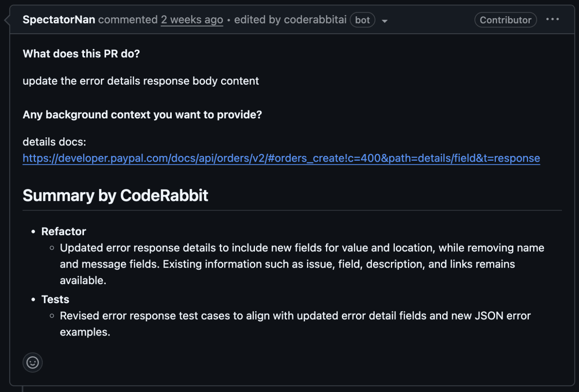This screenshot has width=579, height=392.
Task: Click the "update the error details" sentence
Action: click(140, 81)
